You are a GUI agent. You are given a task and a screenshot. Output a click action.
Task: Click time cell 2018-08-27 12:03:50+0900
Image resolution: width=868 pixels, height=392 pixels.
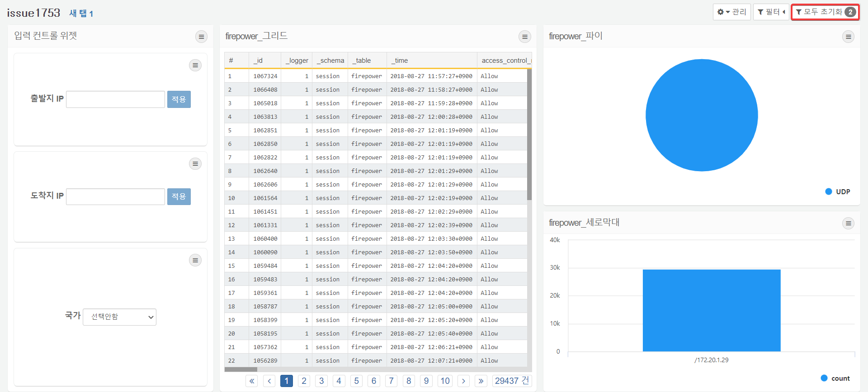pos(432,252)
